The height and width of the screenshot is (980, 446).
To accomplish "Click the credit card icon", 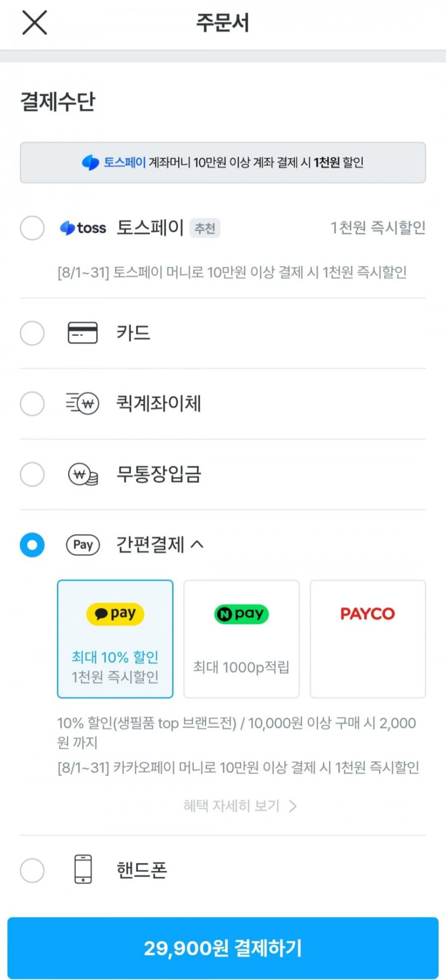I will tap(83, 333).
